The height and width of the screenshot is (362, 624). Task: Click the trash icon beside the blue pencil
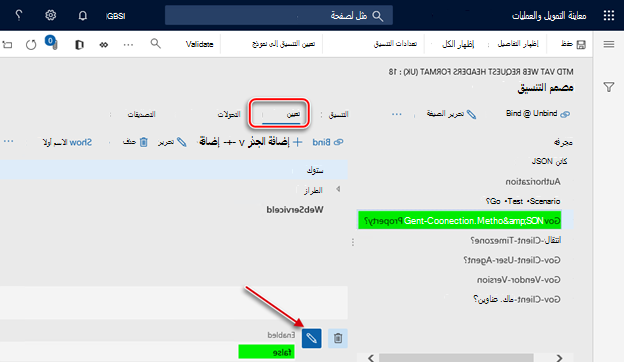[x=338, y=338]
